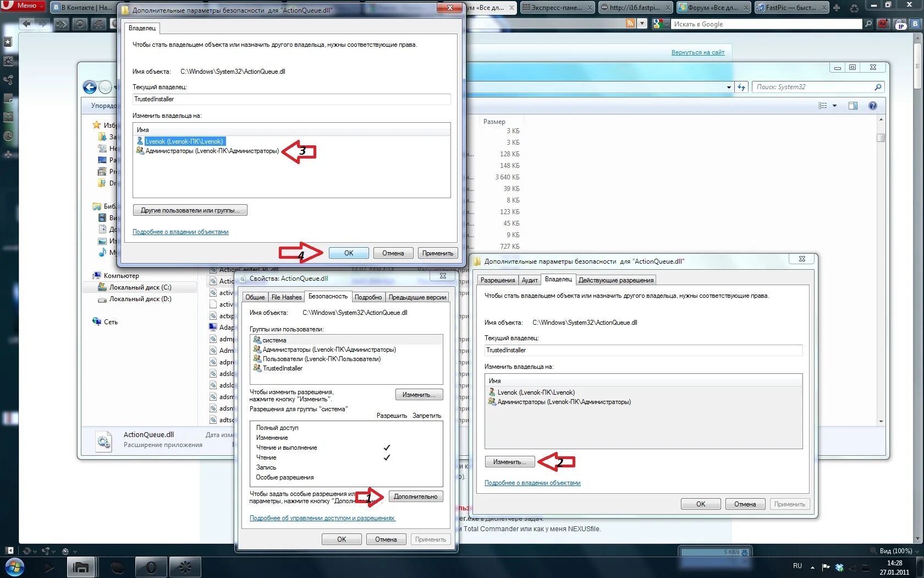Open Windows Start menu orb
Screen dimensions: 924x578
pos(14,568)
